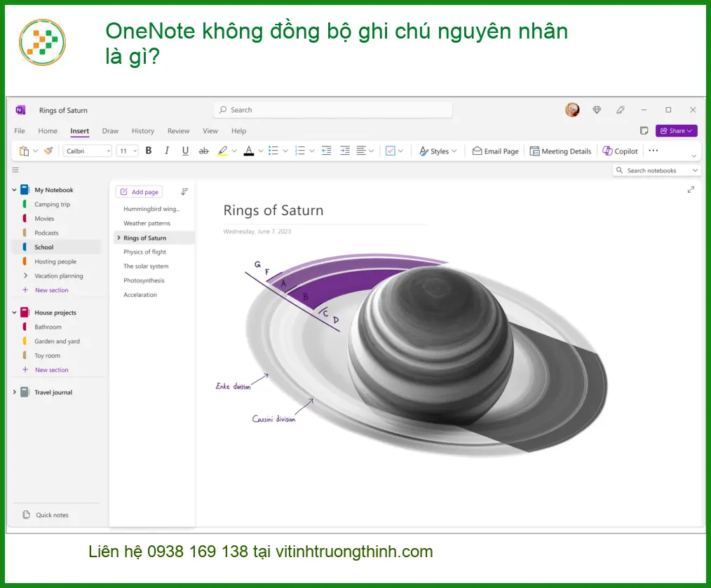
Task: Open the bullet list style dropdown
Action: 285,151
